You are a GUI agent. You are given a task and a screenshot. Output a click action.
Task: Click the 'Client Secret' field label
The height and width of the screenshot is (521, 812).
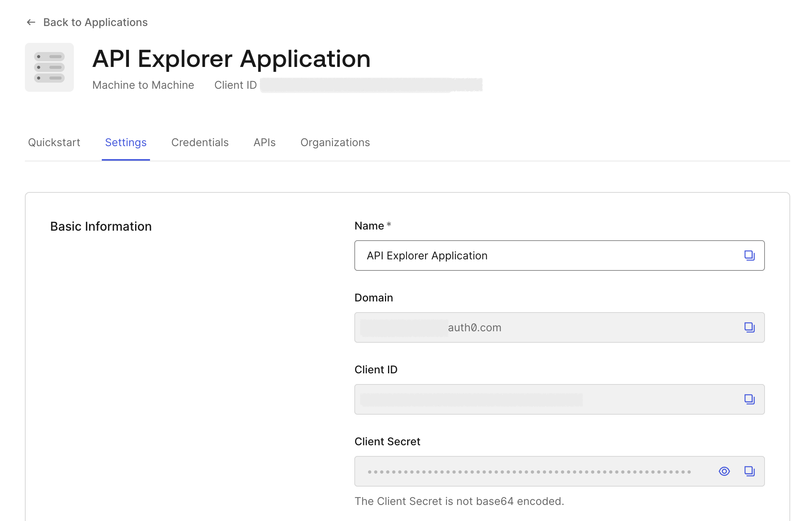387,441
